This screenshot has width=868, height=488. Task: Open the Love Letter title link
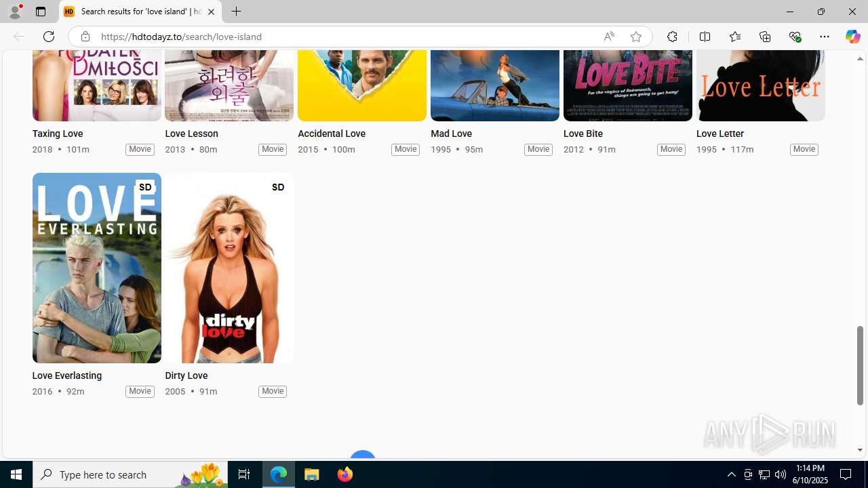click(x=720, y=134)
